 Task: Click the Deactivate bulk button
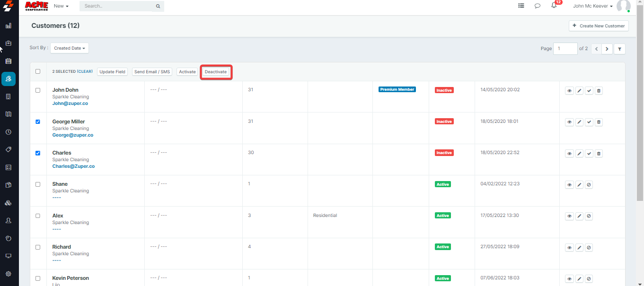[x=216, y=72]
